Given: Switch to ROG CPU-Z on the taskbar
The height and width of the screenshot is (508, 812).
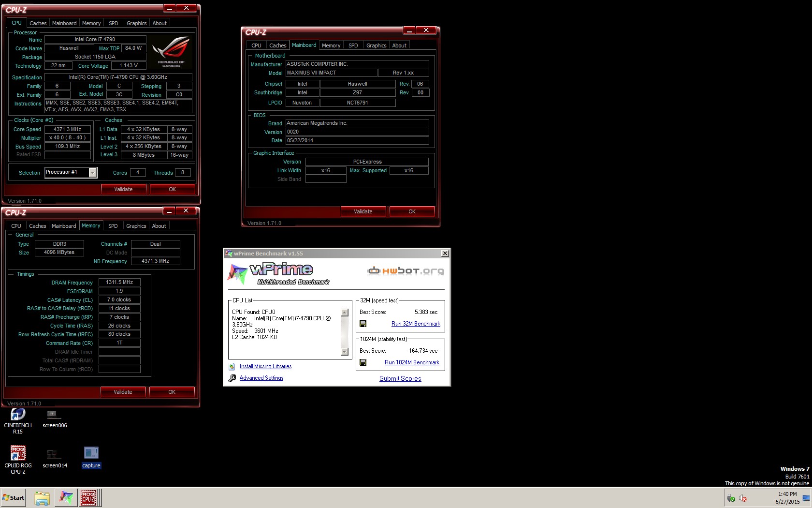Looking at the screenshot, I should (88, 498).
